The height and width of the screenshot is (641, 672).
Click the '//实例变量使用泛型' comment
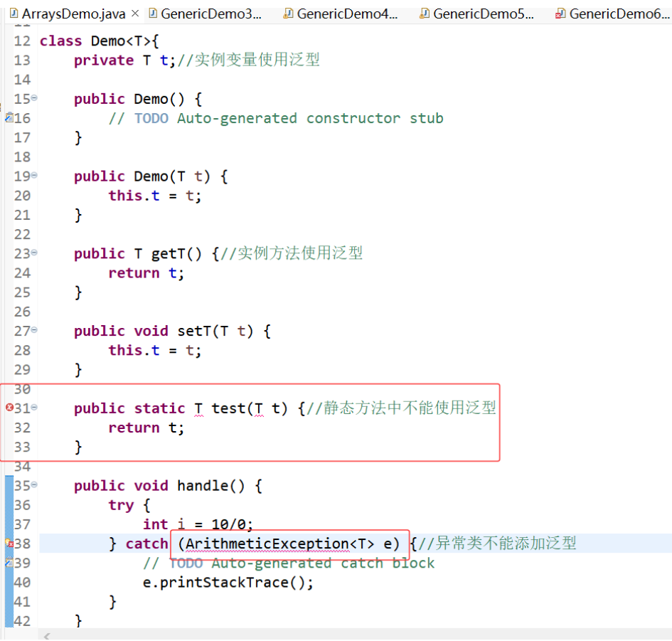coord(249,60)
